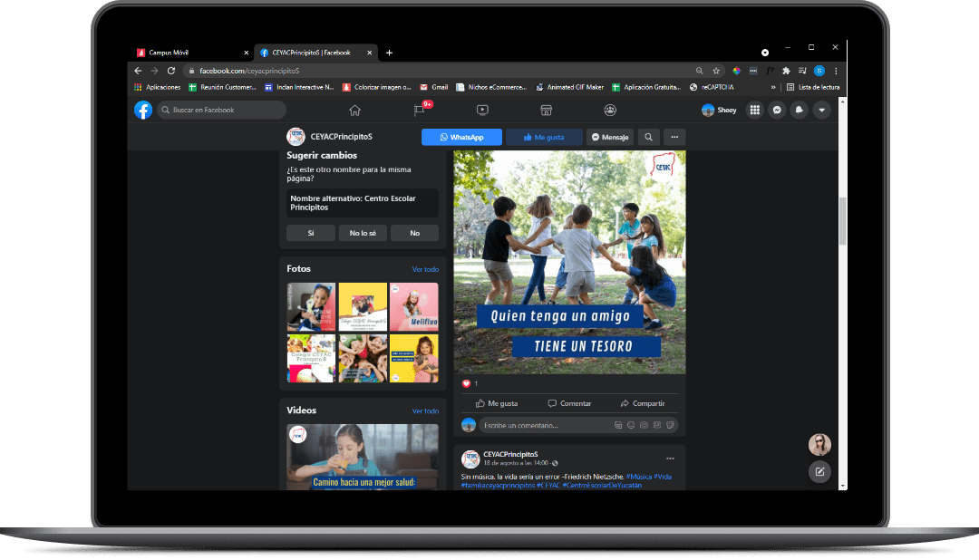The width and height of the screenshot is (979, 560).
Task: Play the Camino hacia una mejor salud video
Action: 363,457
